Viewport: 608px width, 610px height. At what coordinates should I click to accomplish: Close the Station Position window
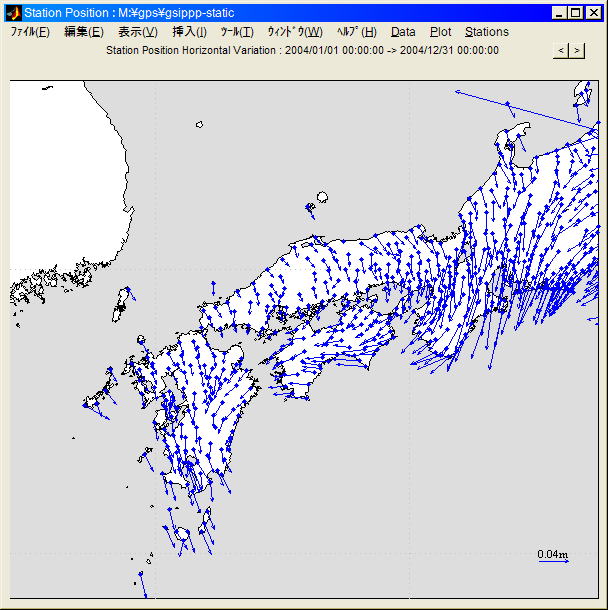(x=593, y=13)
